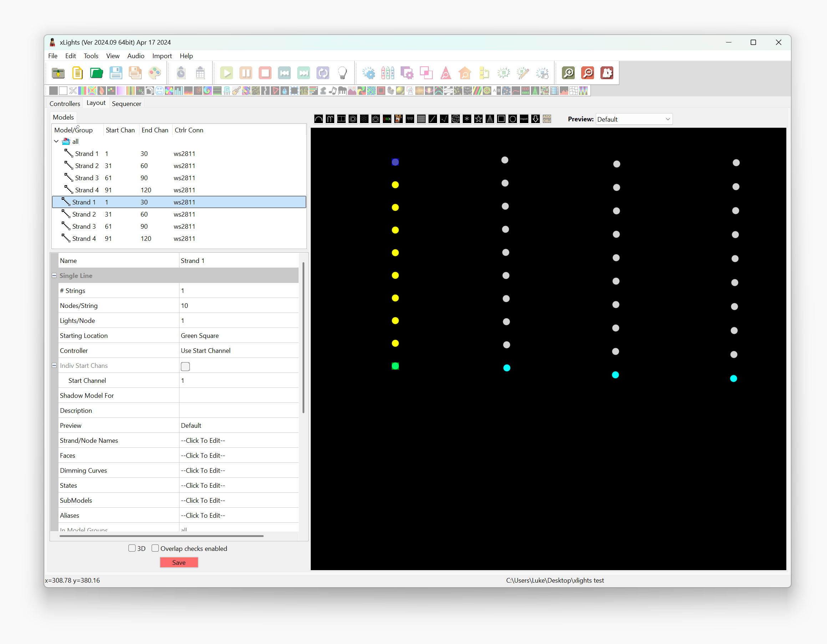827x644 pixels.
Task: Add an Arches model
Action: coord(319,119)
